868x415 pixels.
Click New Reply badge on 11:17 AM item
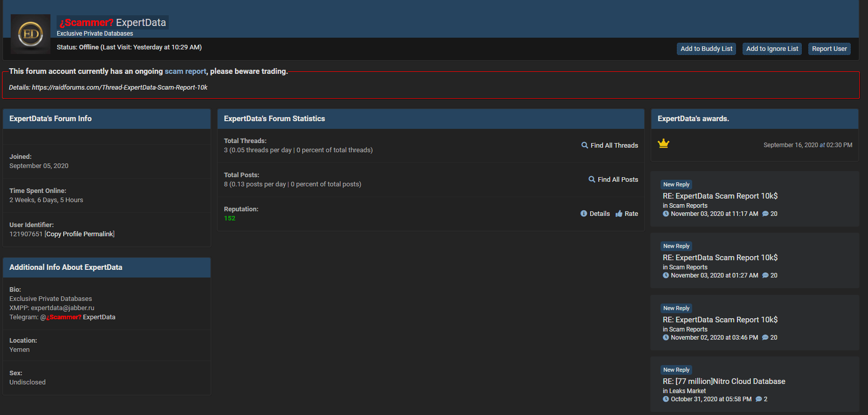pos(676,184)
